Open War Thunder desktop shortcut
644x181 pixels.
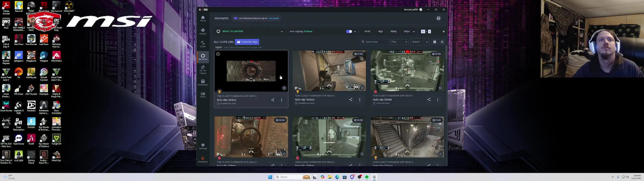tap(31, 90)
